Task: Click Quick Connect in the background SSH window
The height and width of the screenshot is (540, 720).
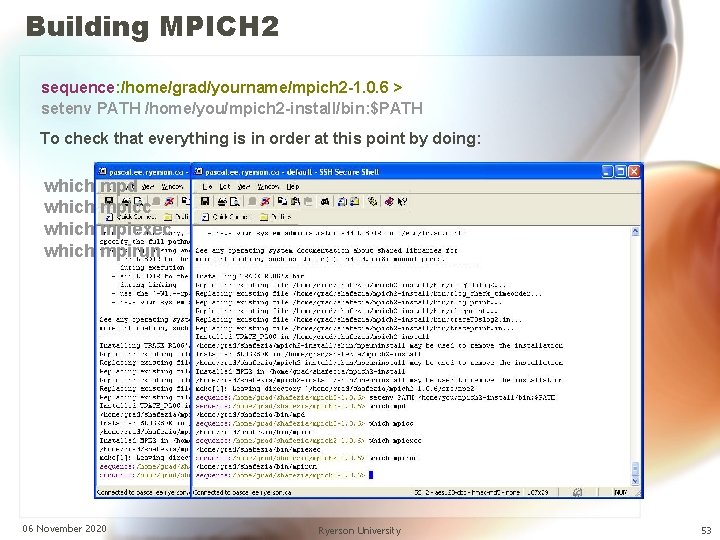Action: (x=132, y=216)
